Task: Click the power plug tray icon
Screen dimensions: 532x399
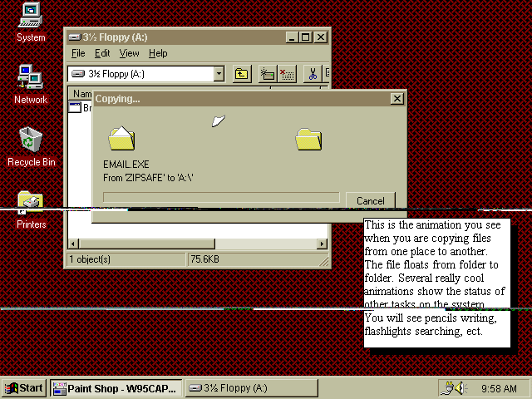Action: [x=448, y=388]
